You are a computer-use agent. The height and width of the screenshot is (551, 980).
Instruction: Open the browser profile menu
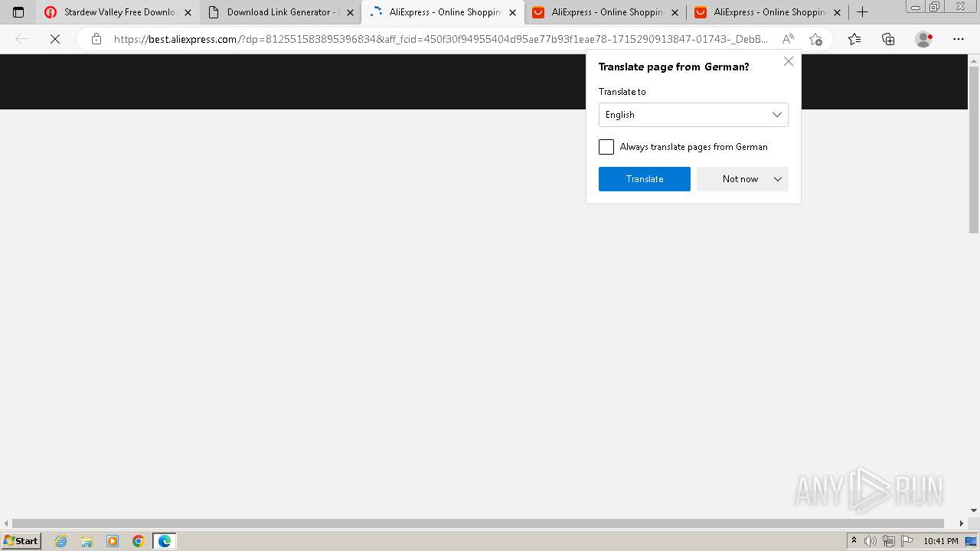click(x=924, y=39)
